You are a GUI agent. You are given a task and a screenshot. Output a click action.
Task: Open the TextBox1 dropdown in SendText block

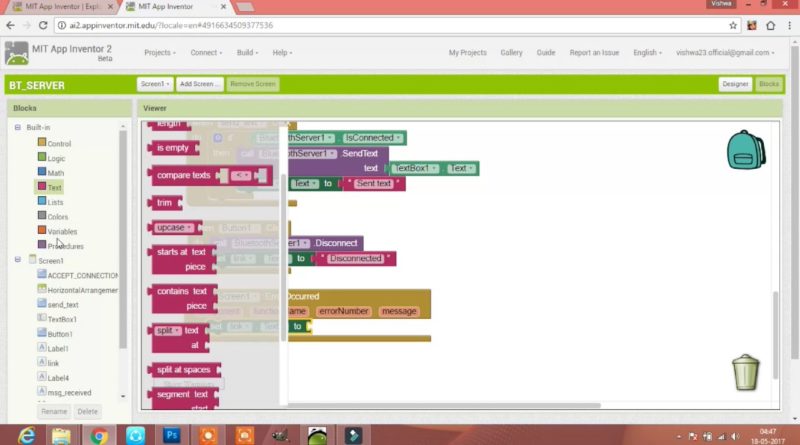pyautogui.click(x=415, y=168)
